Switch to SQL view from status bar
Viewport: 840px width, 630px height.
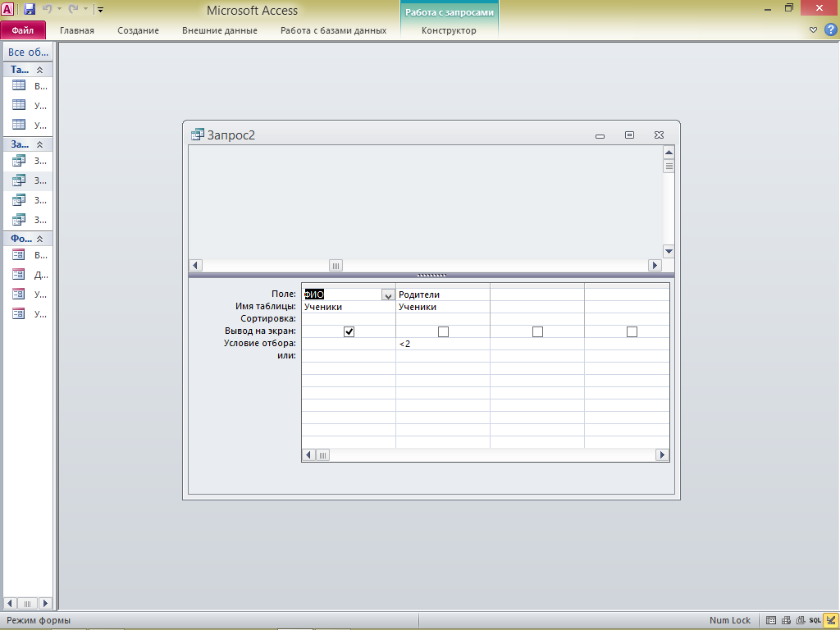coord(815,620)
